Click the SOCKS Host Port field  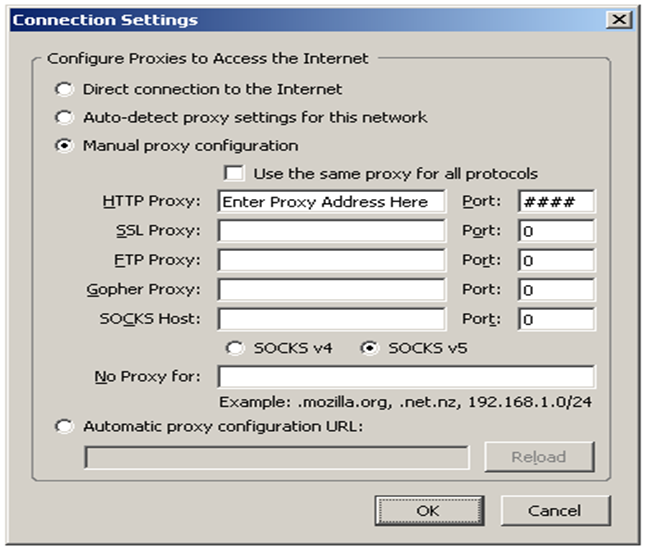click(556, 319)
